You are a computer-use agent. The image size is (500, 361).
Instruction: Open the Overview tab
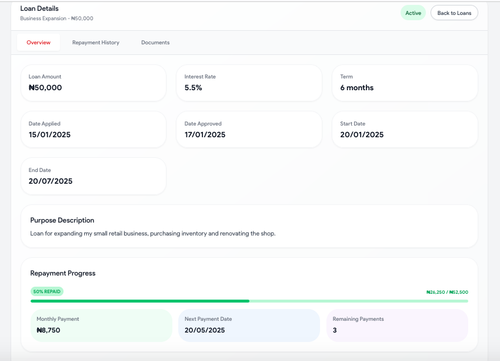pyautogui.click(x=38, y=42)
